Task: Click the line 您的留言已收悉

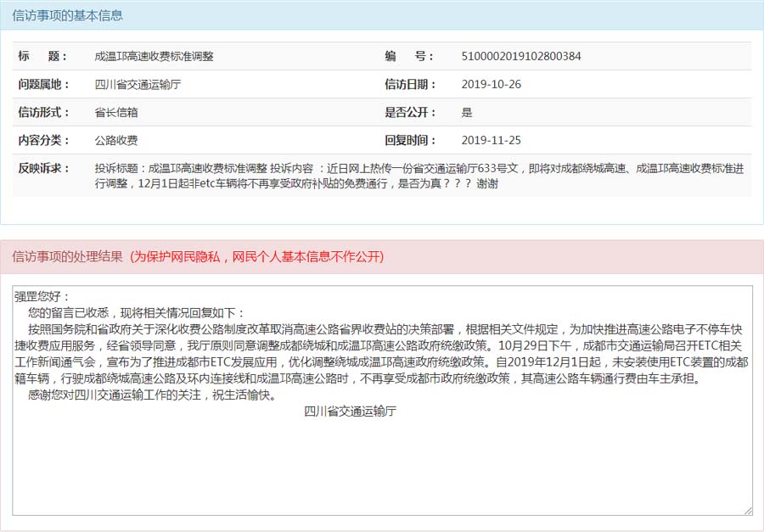Action: pos(136,313)
